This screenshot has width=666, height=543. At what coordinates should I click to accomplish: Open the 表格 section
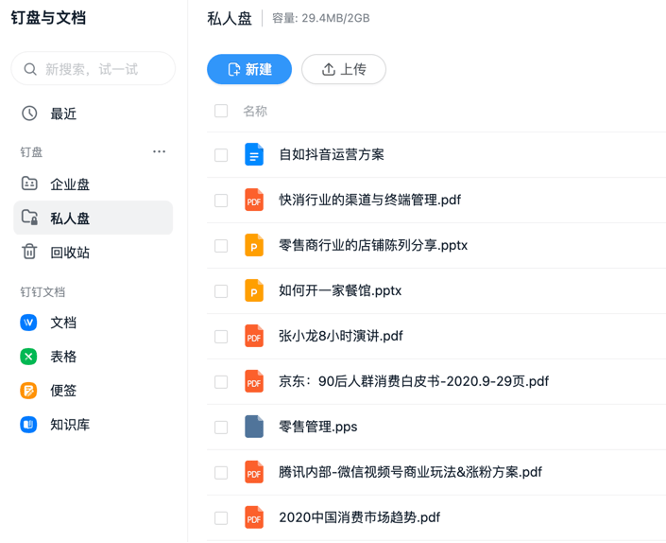pos(63,356)
